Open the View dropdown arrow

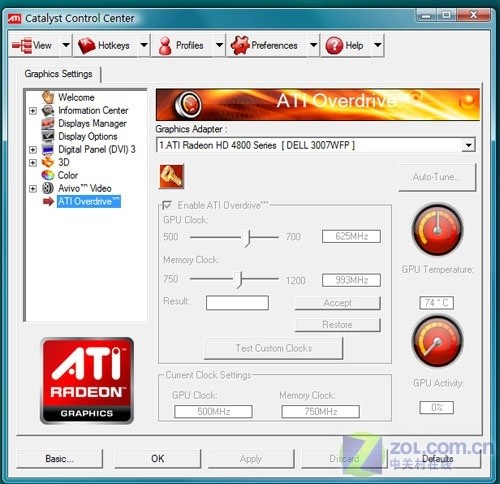(x=66, y=45)
